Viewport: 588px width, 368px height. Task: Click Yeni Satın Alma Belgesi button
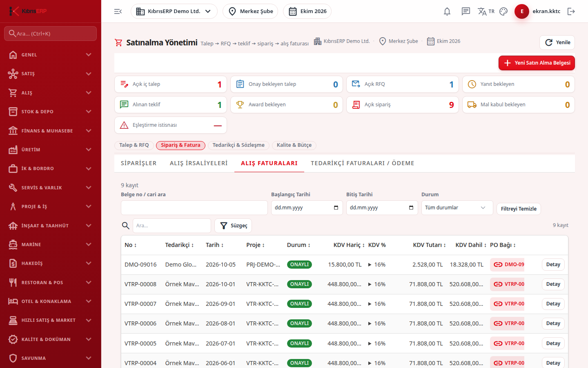tap(537, 63)
